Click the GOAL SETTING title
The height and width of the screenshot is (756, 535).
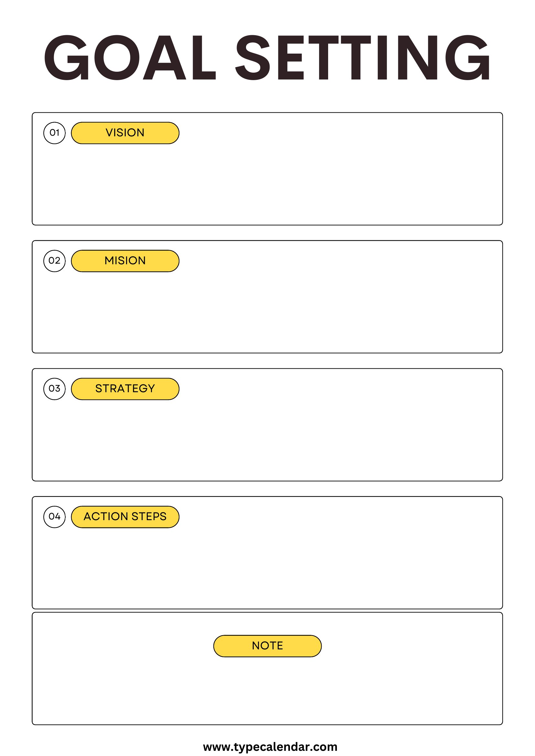[267, 57]
